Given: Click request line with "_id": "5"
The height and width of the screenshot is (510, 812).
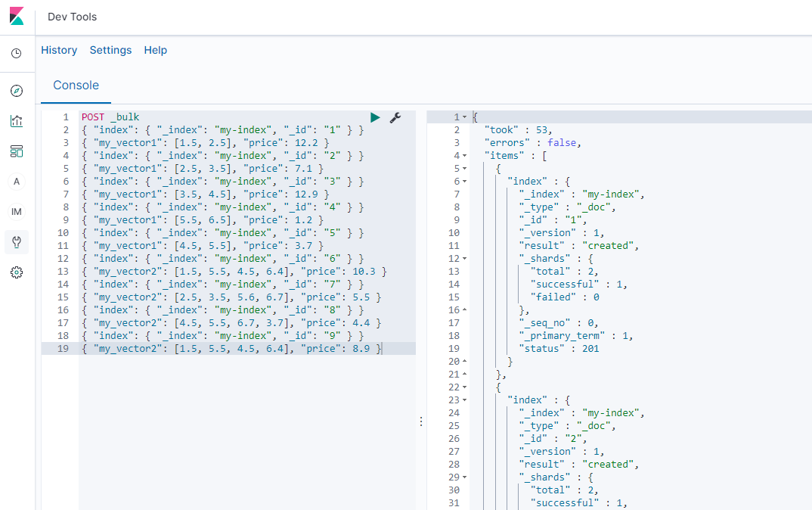Looking at the screenshot, I should point(223,233).
